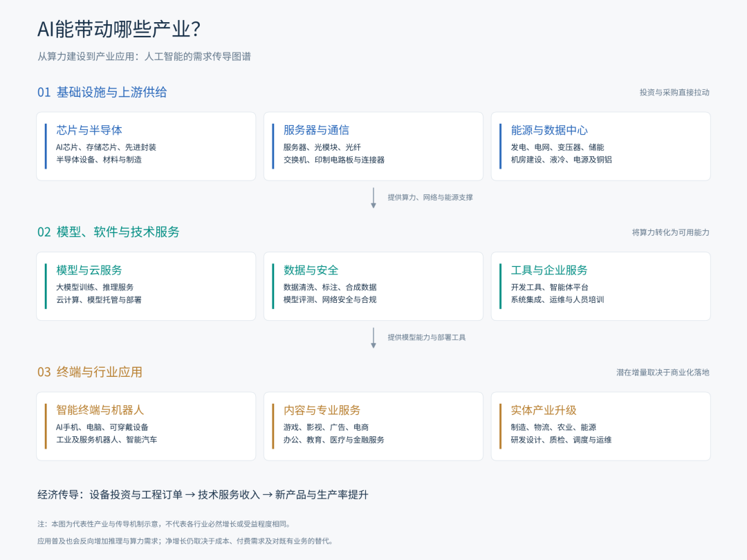747x560 pixels.
Task: Click the line "机房建设、液冷、电源及铜铝"
Action: [x=561, y=160]
